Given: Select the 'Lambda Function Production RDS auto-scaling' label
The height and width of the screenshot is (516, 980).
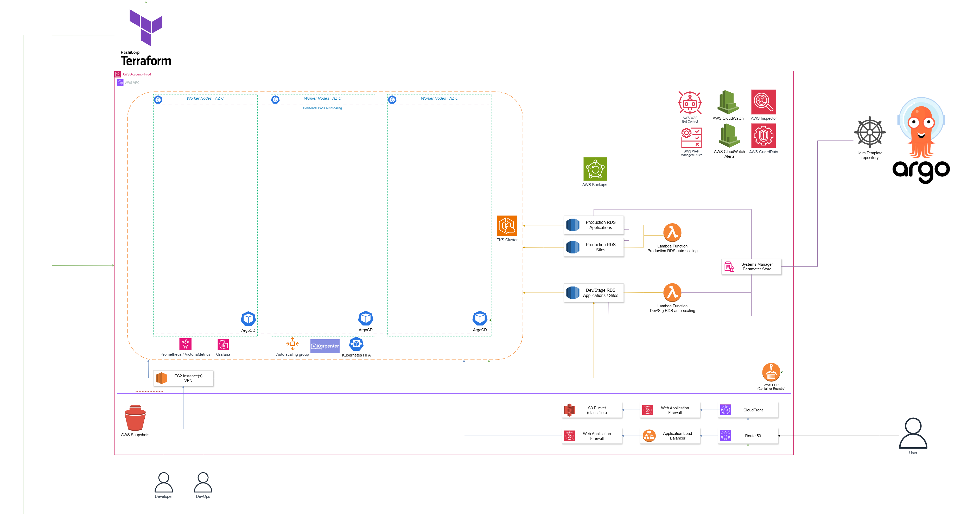Looking at the screenshot, I should pos(672,249).
